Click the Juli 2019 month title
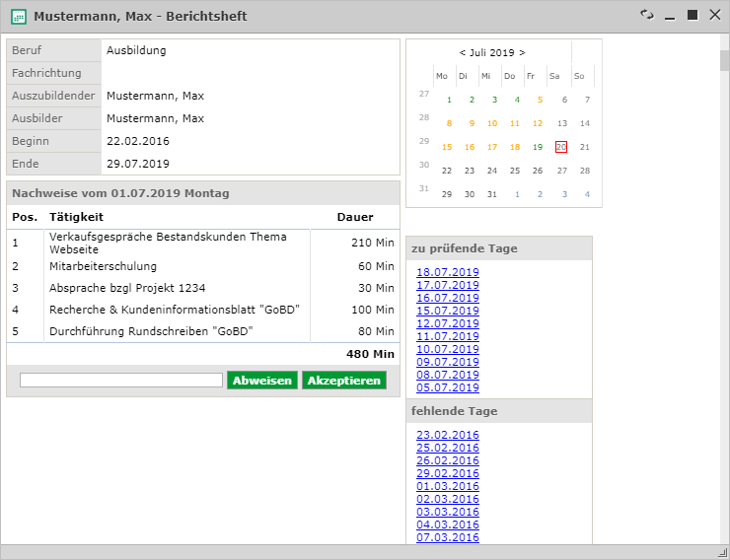 (491, 52)
